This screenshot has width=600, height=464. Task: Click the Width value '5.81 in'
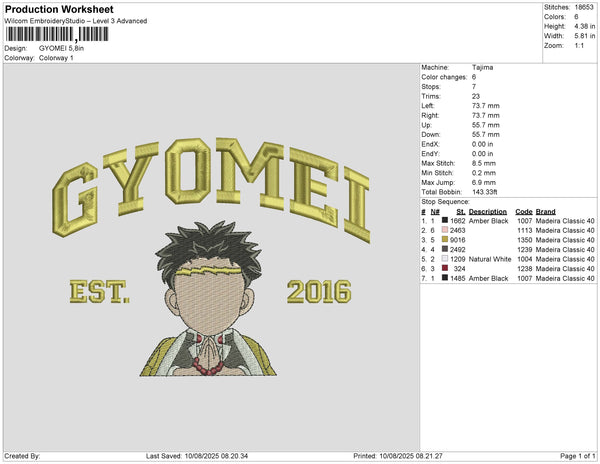(x=584, y=36)
